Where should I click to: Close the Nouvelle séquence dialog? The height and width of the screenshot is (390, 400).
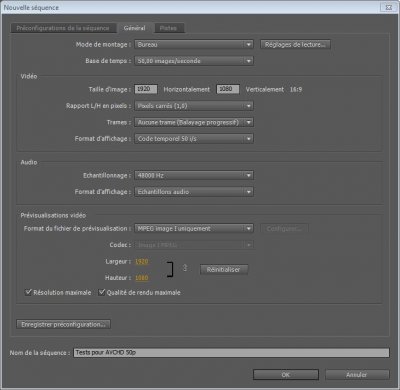[389, 7]
